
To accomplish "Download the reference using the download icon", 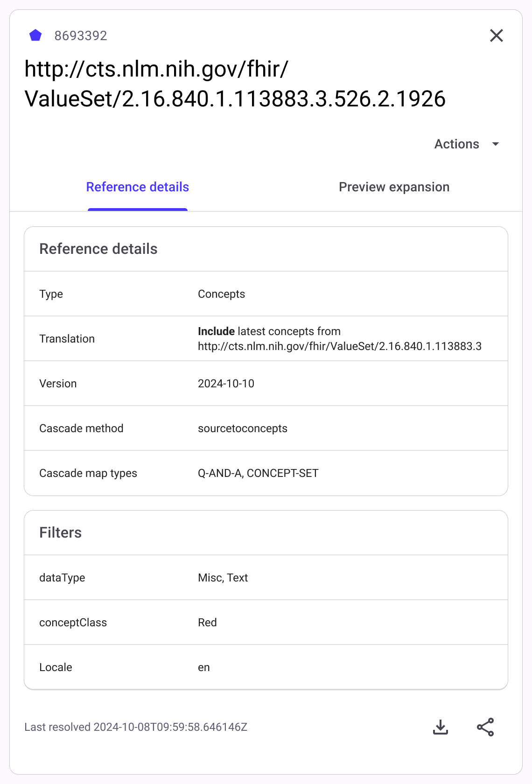I will [440, 727].
